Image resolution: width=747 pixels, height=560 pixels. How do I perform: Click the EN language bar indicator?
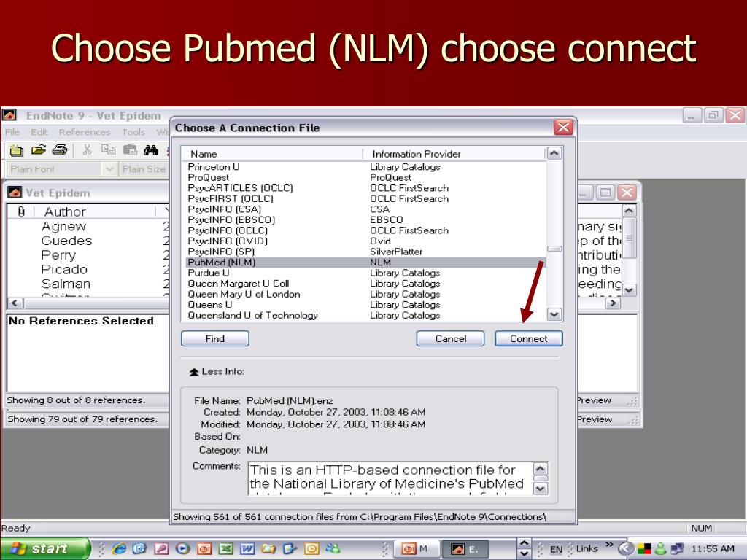tap(556, 549)
